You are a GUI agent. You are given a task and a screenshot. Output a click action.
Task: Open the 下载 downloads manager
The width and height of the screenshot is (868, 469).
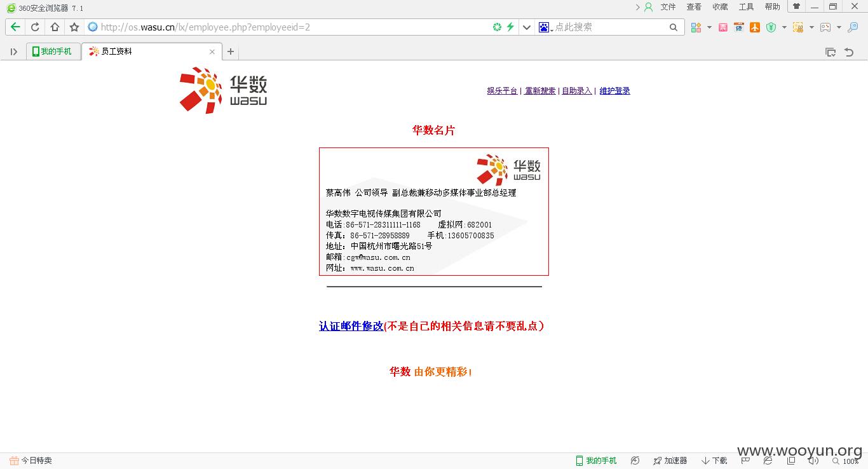tap(714, 461)
